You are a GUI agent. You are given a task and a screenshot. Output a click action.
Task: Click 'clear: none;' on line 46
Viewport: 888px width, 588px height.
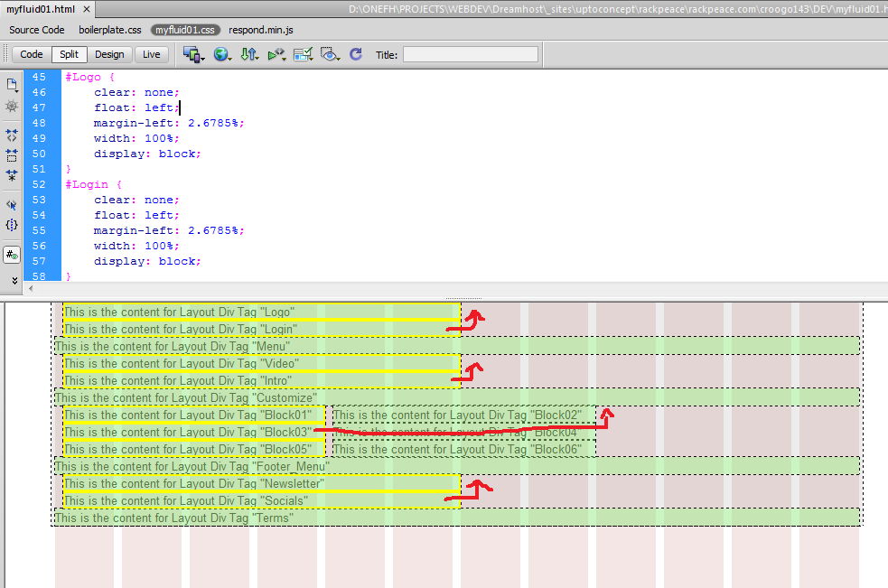136,92
